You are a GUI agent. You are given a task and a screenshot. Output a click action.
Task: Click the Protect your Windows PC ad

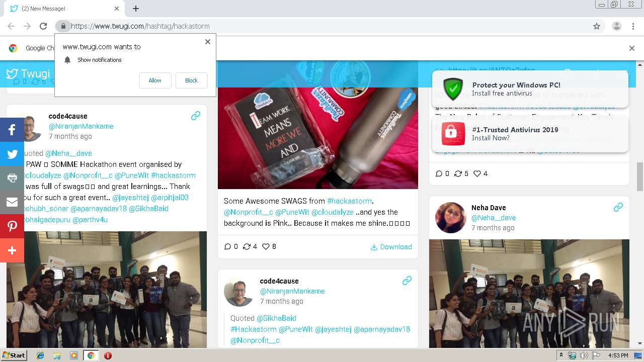pos(530,89)
